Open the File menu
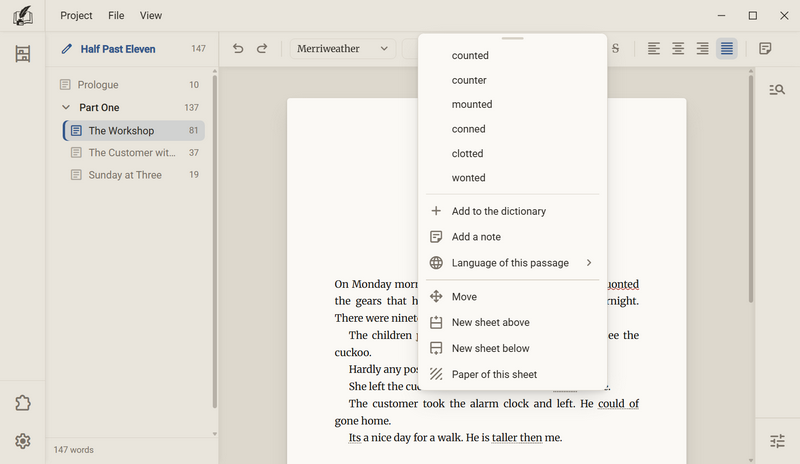800x464 pixels. (x=116, y=15)
